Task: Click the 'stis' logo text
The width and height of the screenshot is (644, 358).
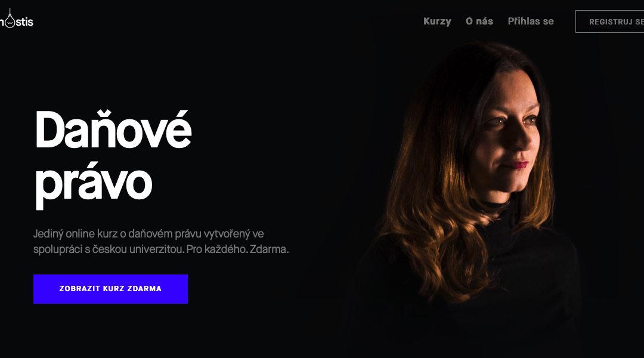Action: tap(24, 22)
